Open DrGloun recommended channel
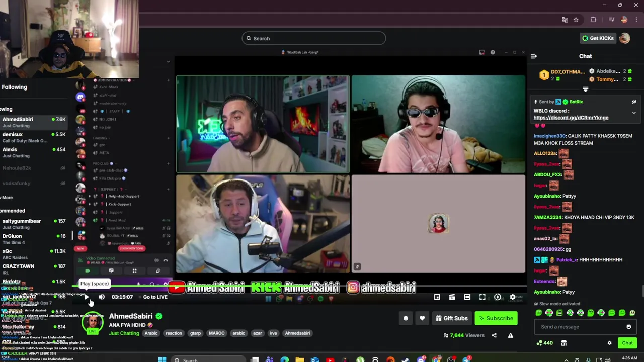This screenshot has width=644, height=362. click(x=34, y=239)
